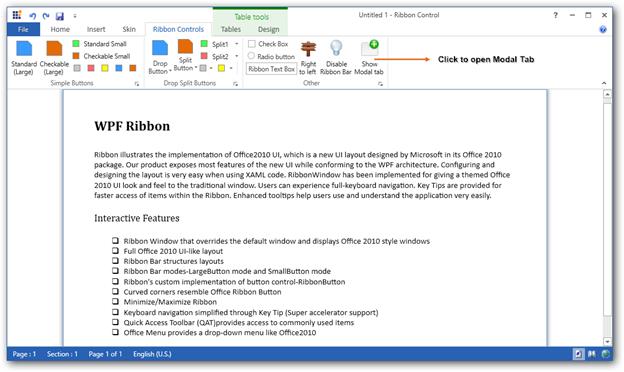Pick the yellow small square in Simple Buttons

(x=105, y=68)
